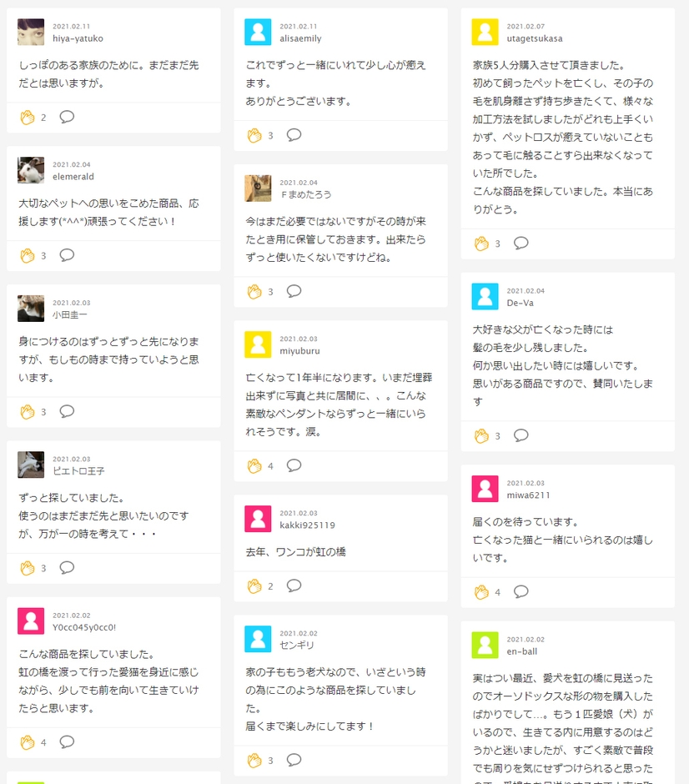
Task: Click the kakki925119 username
Action: tap(307, 525)
